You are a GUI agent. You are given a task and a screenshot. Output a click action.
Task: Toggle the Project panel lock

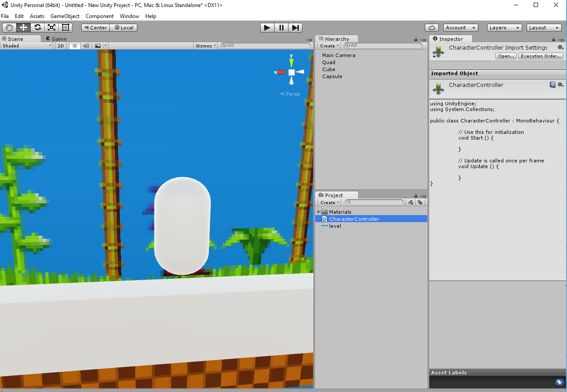(x=416, y=196)
